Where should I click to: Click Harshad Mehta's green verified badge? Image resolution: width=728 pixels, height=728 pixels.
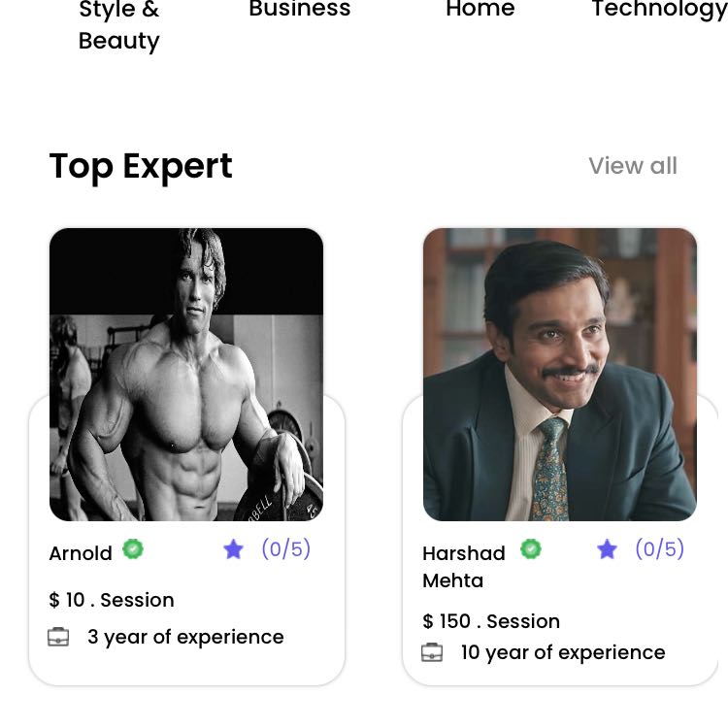pyautogui.click(x=530, y=549)
